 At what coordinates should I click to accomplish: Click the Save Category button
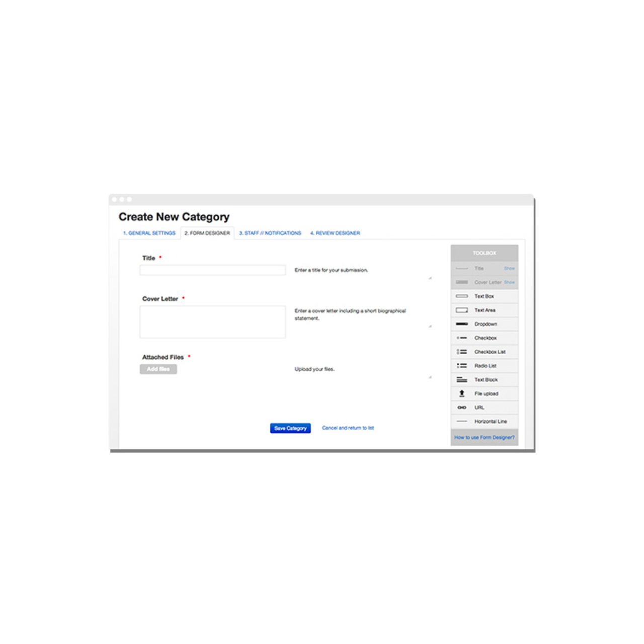[x=290, y=428]
